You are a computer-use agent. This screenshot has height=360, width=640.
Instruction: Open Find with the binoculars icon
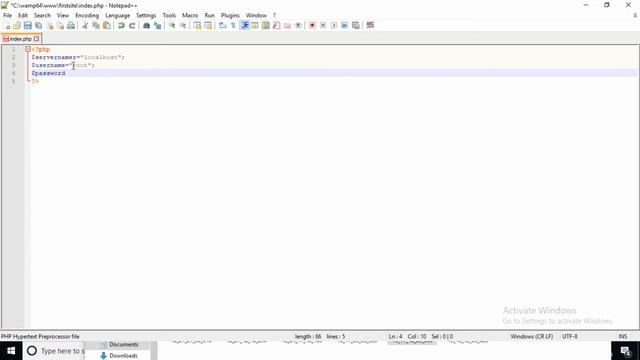coord(146,25)
